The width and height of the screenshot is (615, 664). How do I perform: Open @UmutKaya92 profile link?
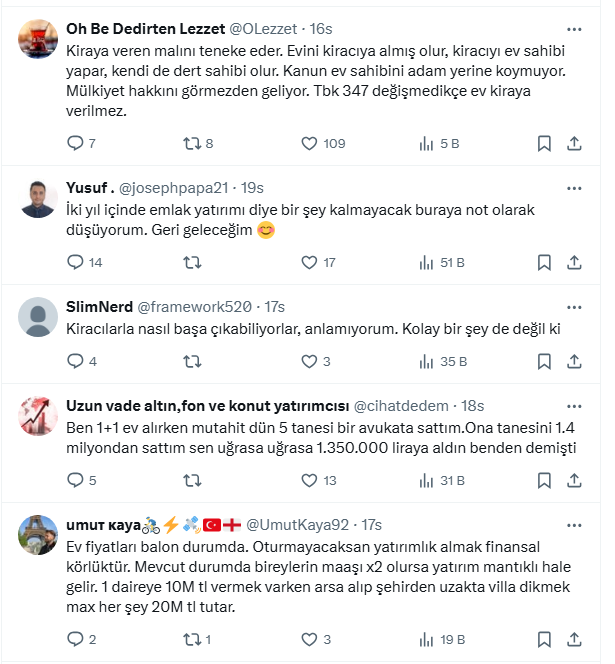pos(297,524)
